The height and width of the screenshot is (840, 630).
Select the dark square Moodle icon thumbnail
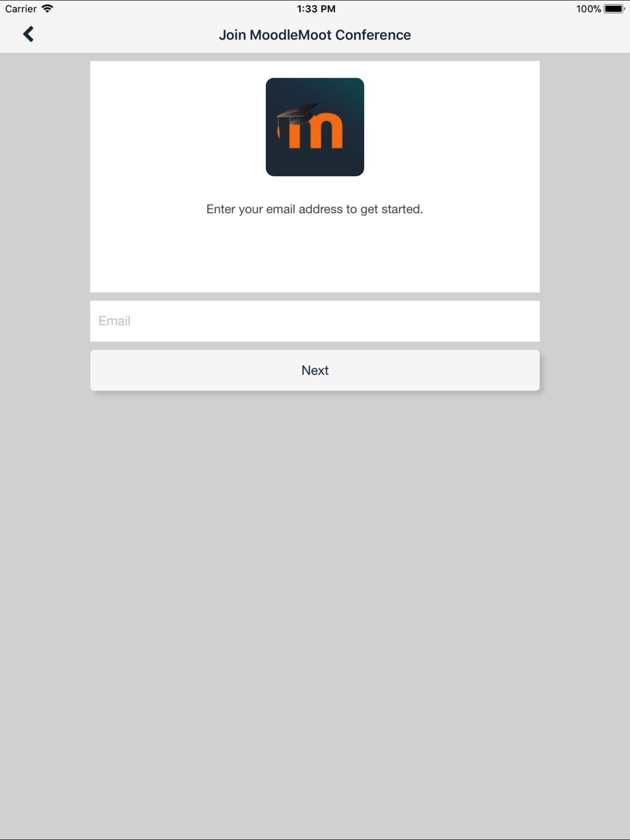tap(315, 127)
